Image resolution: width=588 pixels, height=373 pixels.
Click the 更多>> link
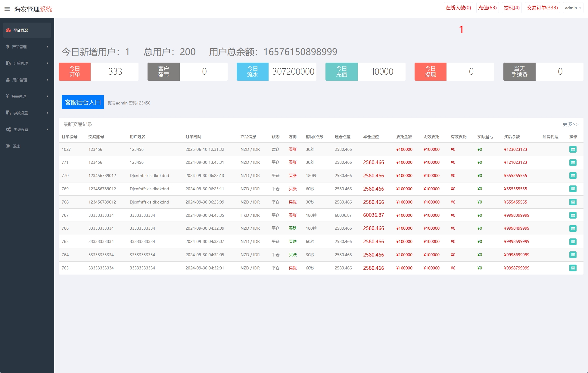point(570,124)
